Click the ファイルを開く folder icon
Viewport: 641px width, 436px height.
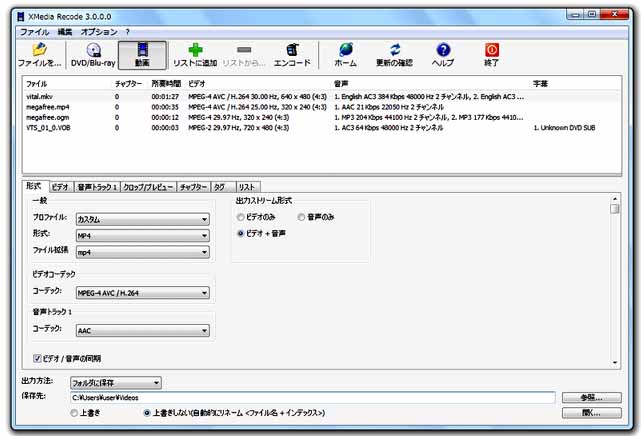pyautogui.click(x=39, y=50)
